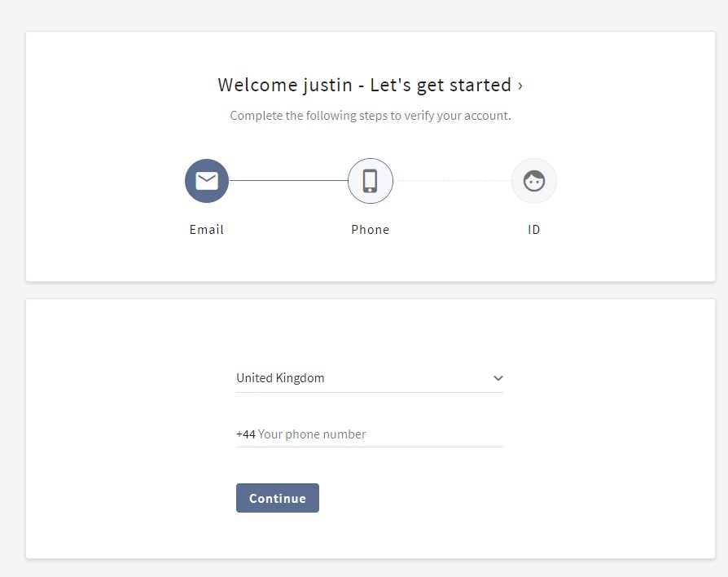The width and height of the screenshot is (728, 577).
Task: Expand country list using the chevron arrow
Action: (498, 378)
